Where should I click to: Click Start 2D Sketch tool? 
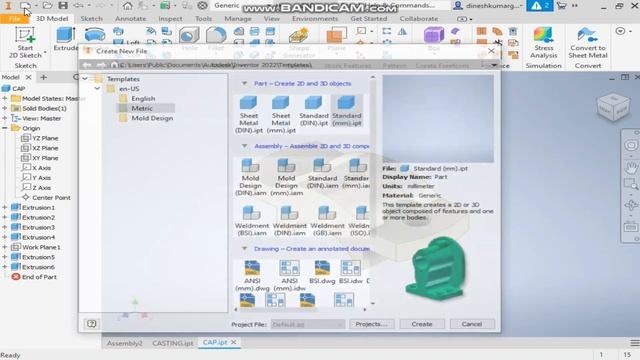point(25,42)
